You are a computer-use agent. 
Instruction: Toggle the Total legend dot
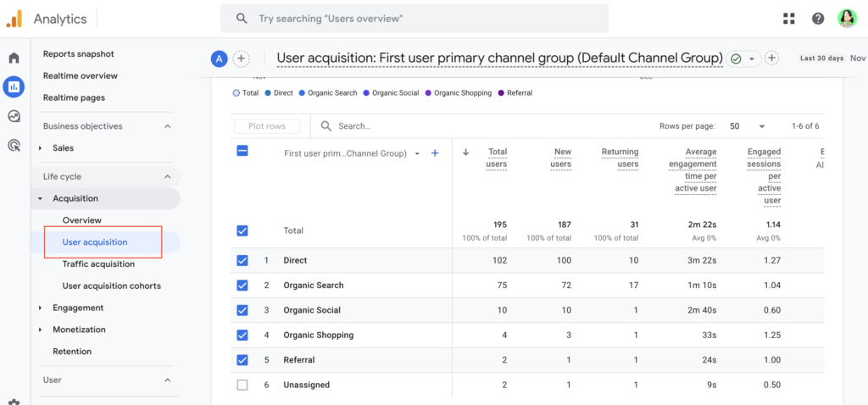coord(236,93)
